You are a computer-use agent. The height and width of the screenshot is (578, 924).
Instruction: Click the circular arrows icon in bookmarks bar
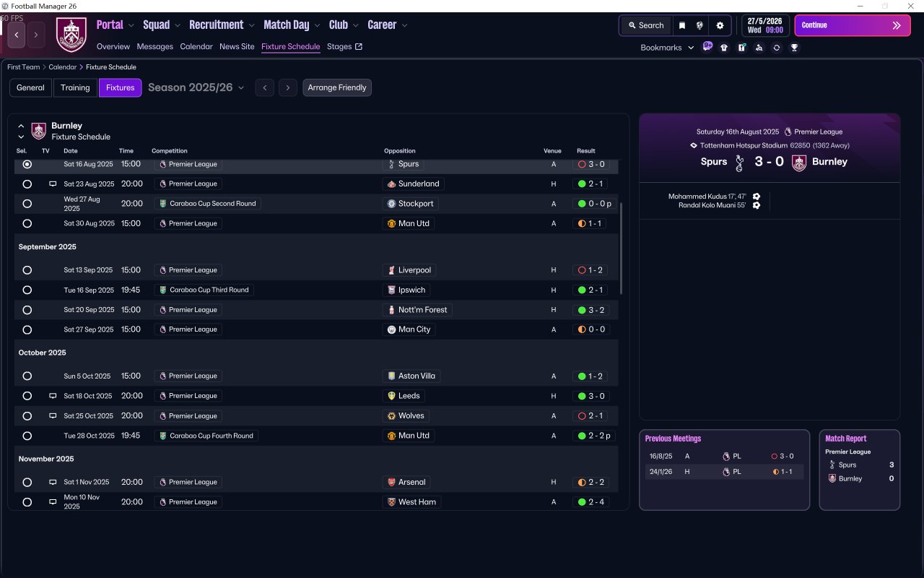pyautogui.click(x=777, y=48)
